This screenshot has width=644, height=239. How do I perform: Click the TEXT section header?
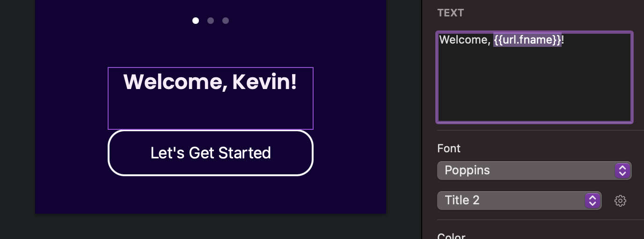450,13
